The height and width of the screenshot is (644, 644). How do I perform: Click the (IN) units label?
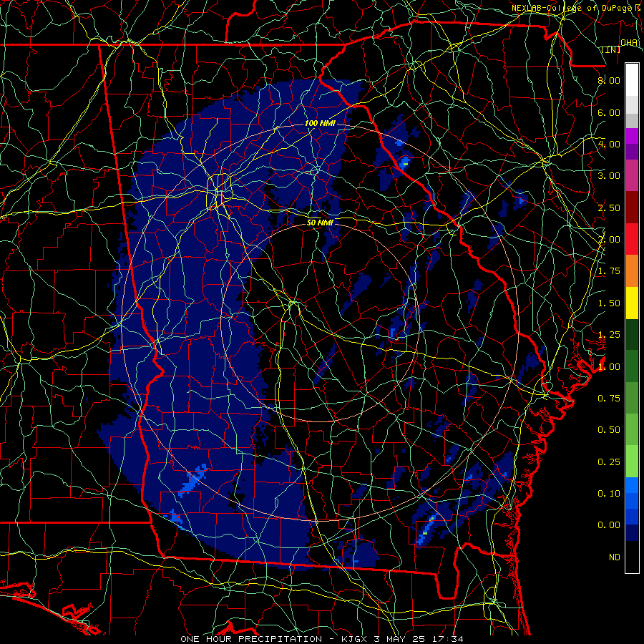[x=611, y=49]
